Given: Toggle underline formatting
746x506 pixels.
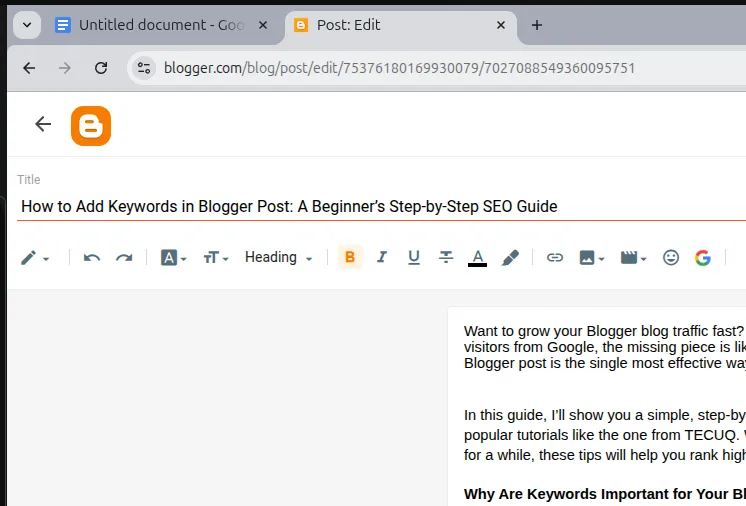Looking at the screenshot, I should 414,257.
